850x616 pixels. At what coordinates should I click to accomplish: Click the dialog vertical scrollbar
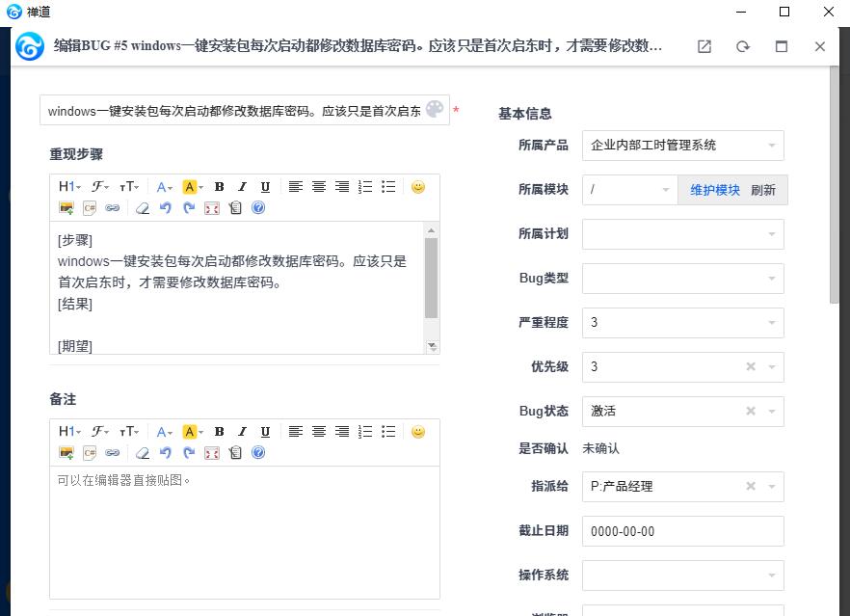[835, 184]
